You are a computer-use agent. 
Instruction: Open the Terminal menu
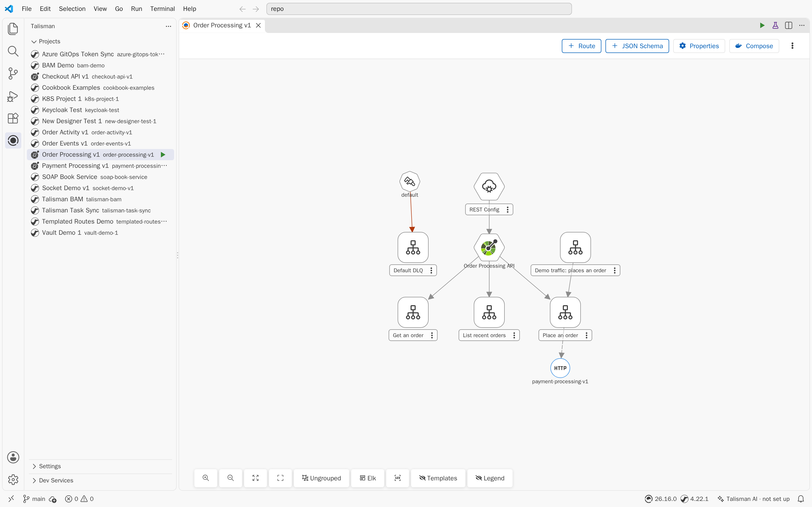(162, 9)
